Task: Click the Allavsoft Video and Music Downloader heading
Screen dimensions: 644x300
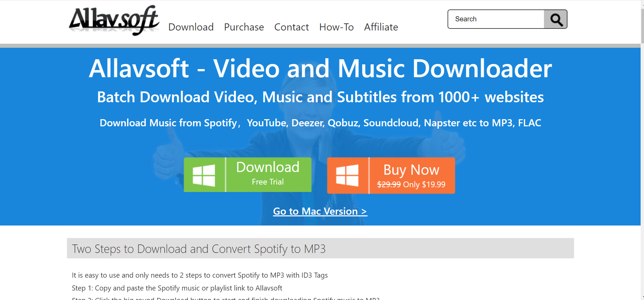Action: click(x=320, y=68)
